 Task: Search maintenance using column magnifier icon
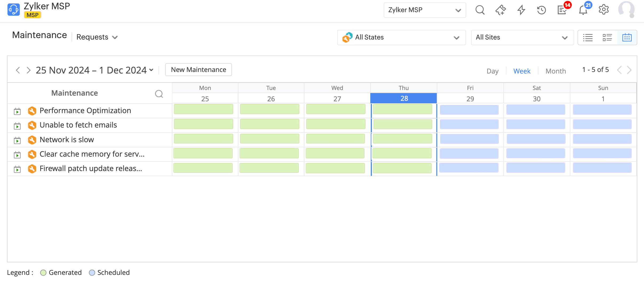pyautogui.click(x=159, y=94)
